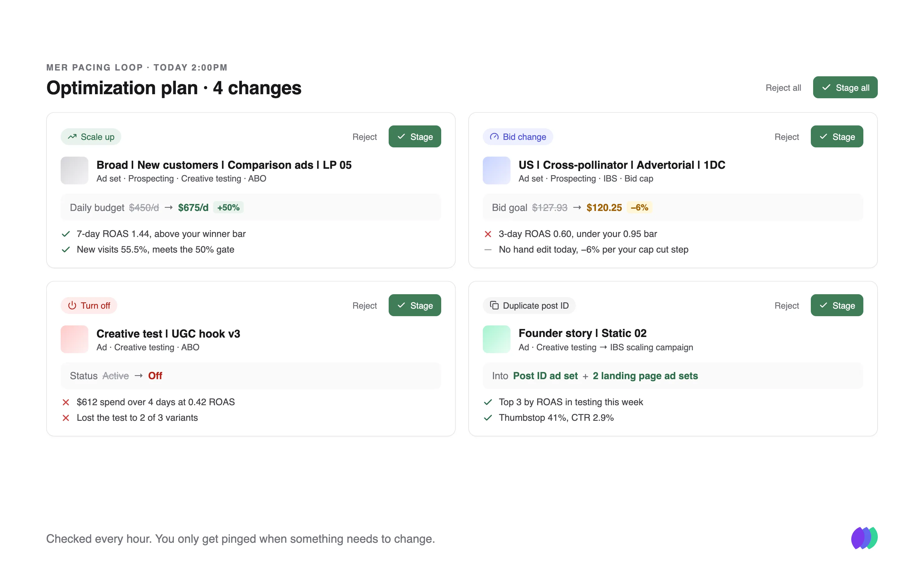Click the –6% bid goal badge
This screenshot has height=578, width=924.
(x=639, y=208)
